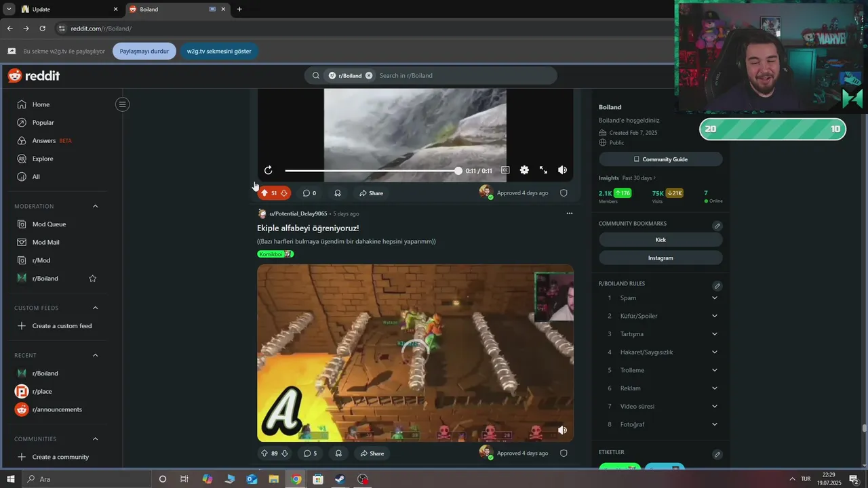Open the 5 comments on alphabet post
868x488 pixels.
point(310,453)
